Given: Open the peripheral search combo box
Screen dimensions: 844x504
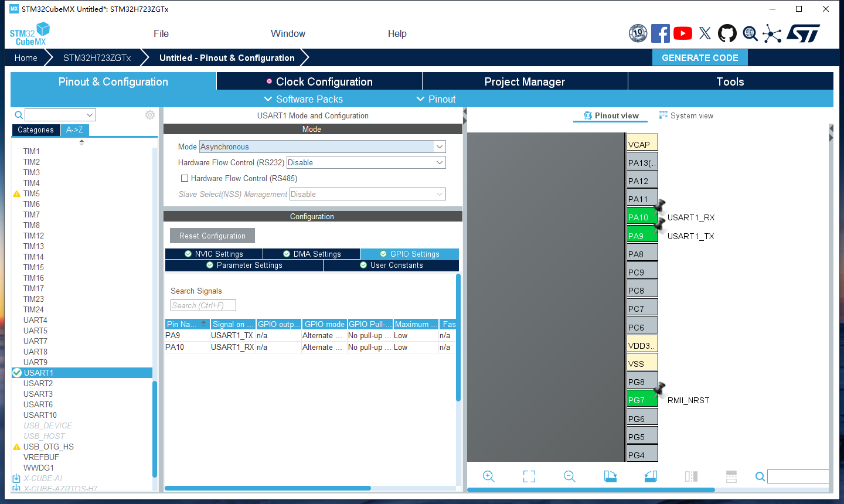Looking at the screenshot, I should 60,115.
